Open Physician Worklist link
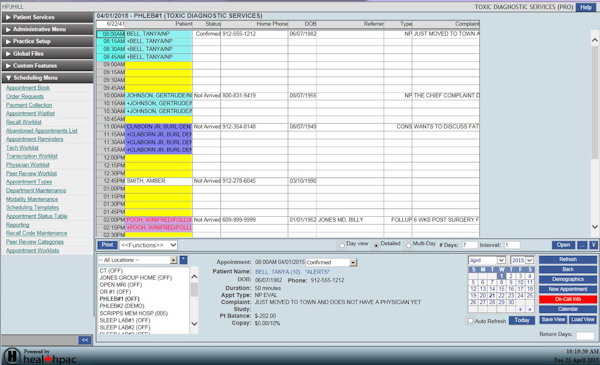The width and height of the screenshot is (600, 365). click(x=28, y=165)
